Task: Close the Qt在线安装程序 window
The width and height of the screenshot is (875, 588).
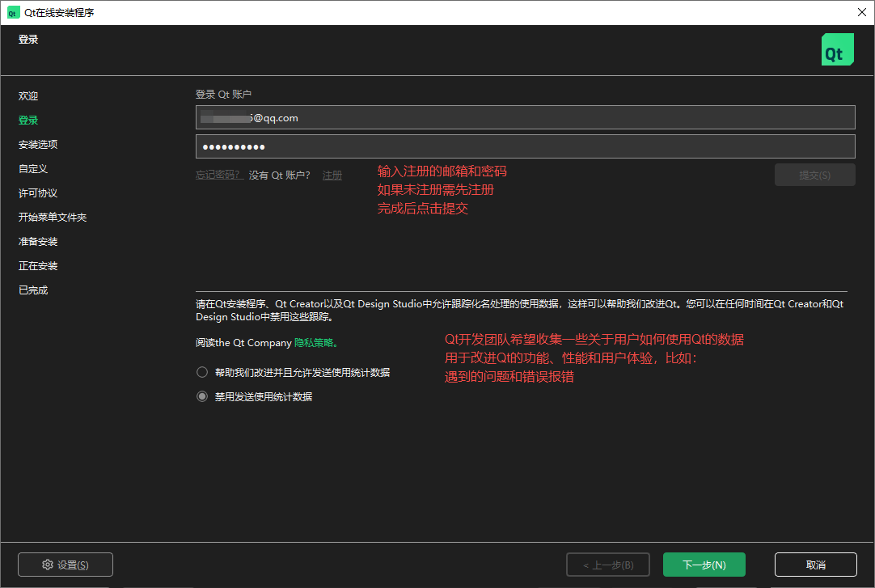Action: coord(861,12)
